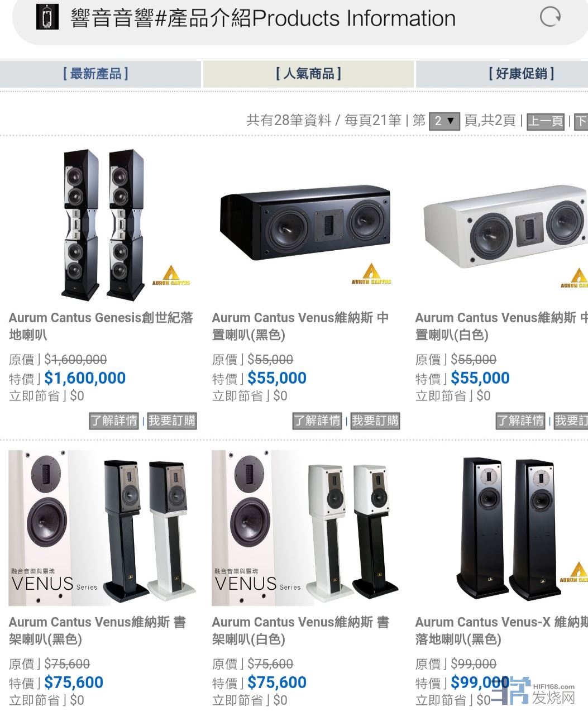Click 了解詳情 for white Venus center speaker
The image size is (588, 716).
pos(520,421)
